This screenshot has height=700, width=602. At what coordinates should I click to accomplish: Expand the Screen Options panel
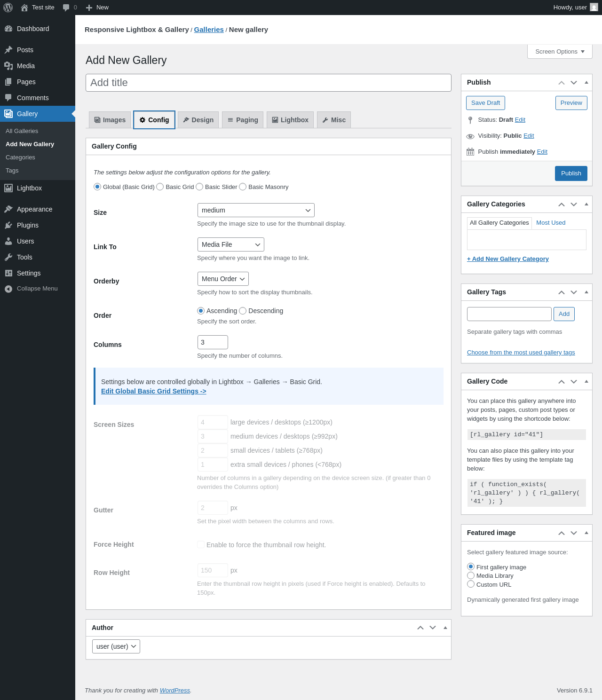(x=560, y=52)
